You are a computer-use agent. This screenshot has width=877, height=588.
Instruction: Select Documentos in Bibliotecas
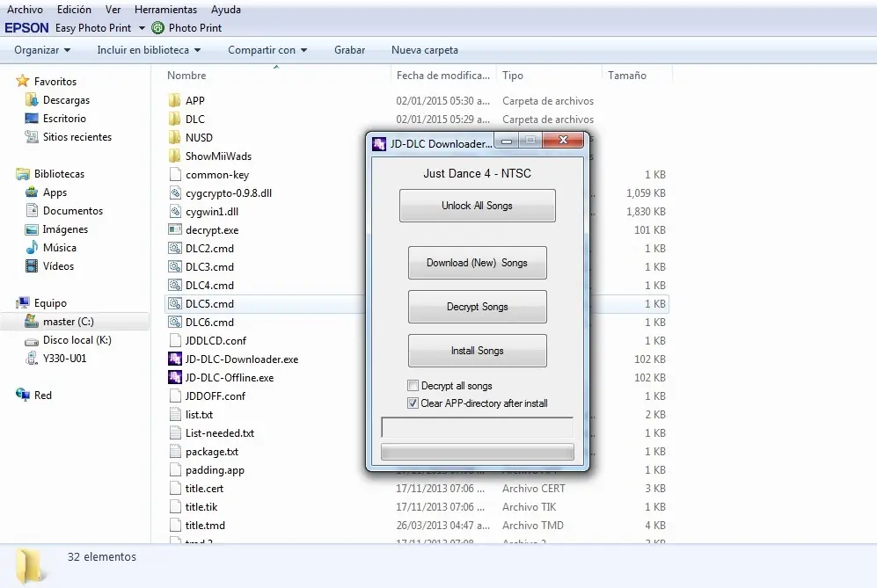[73, 211]
